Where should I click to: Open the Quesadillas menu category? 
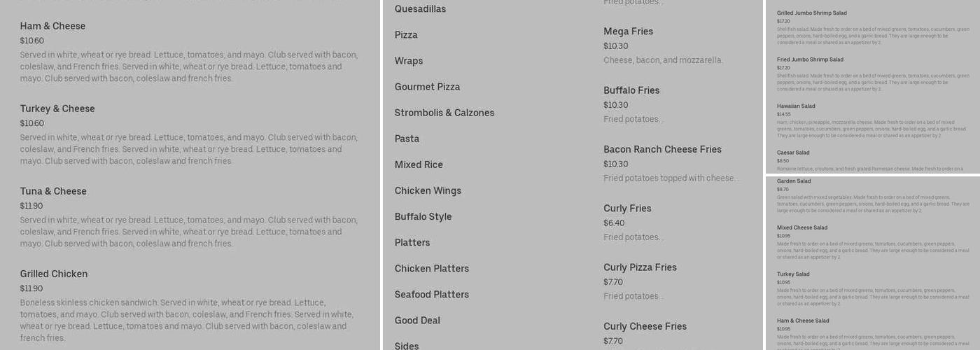tap(420, 9)
